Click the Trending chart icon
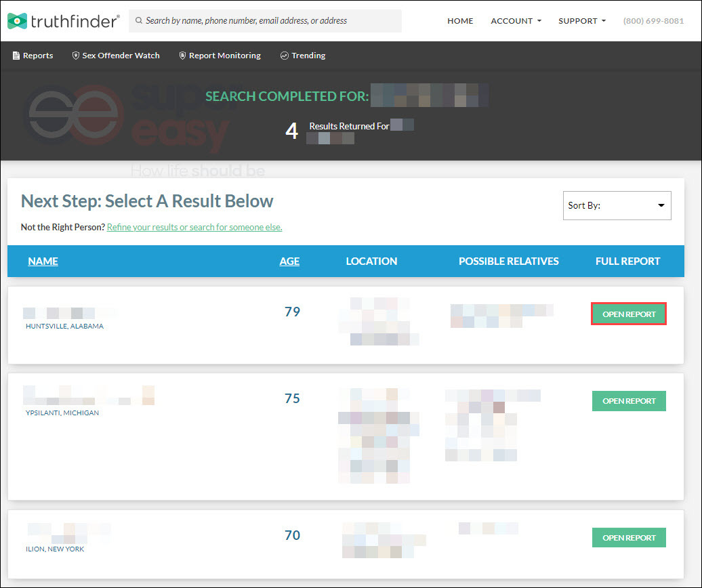The width and height of the screenshot is (702, 588). click(285, 56)
